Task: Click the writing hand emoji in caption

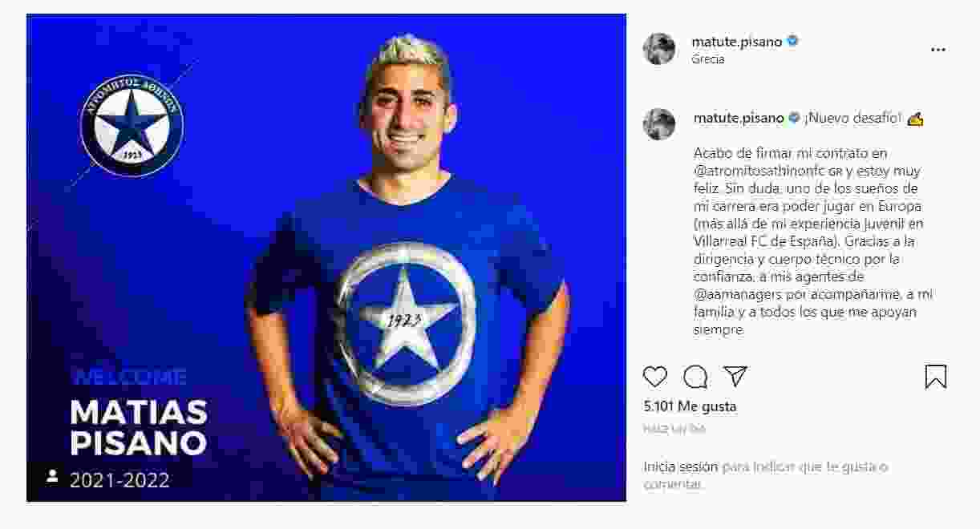Action: coord(915,119)
